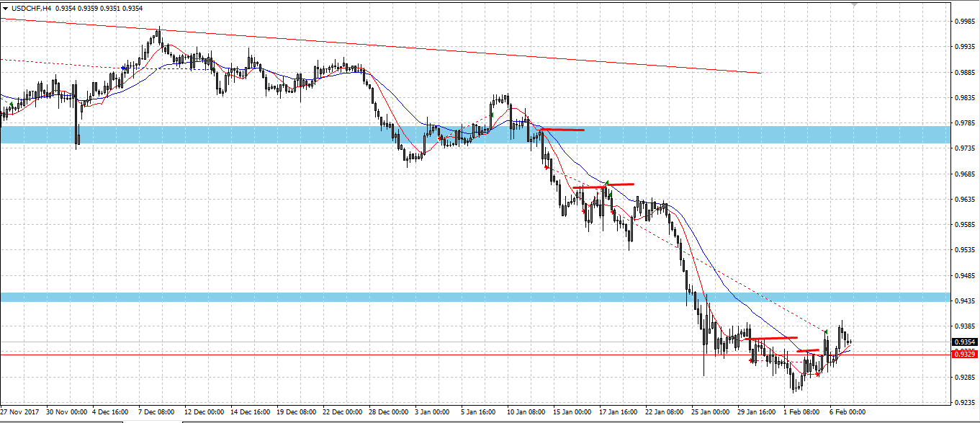Screen dimensions: 980x423
Task: Click the 0.9435 price axis label
Action: click(x=965, y=301)
